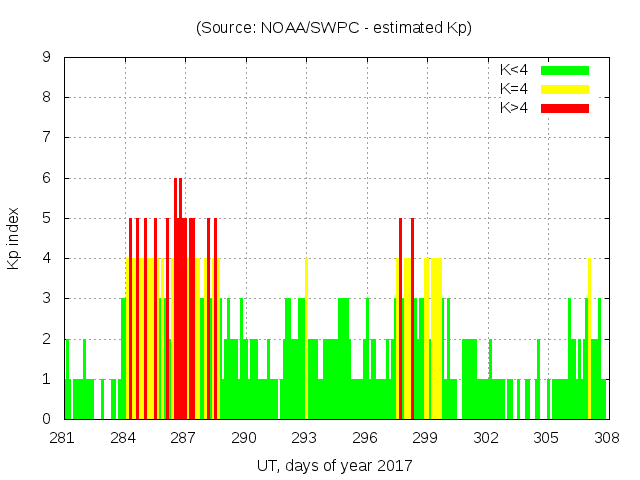Click the 305 tick label on x-axis

coord(547,438)
